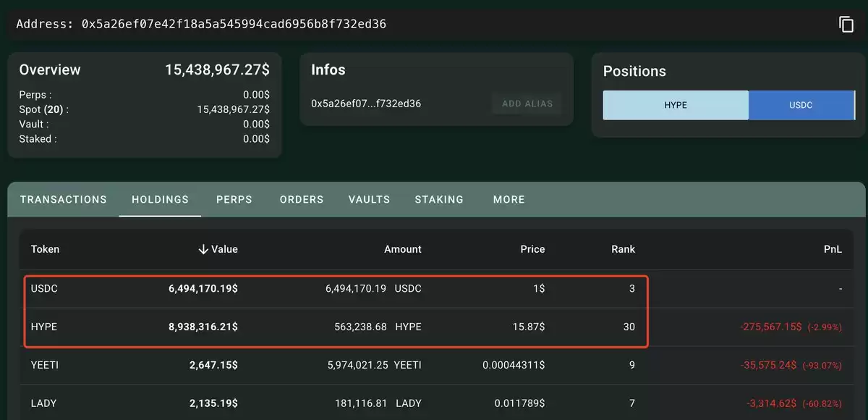Viewport: 868px width, 420px height.
Task: Open the YEETI token row
Action: [437, 365]
